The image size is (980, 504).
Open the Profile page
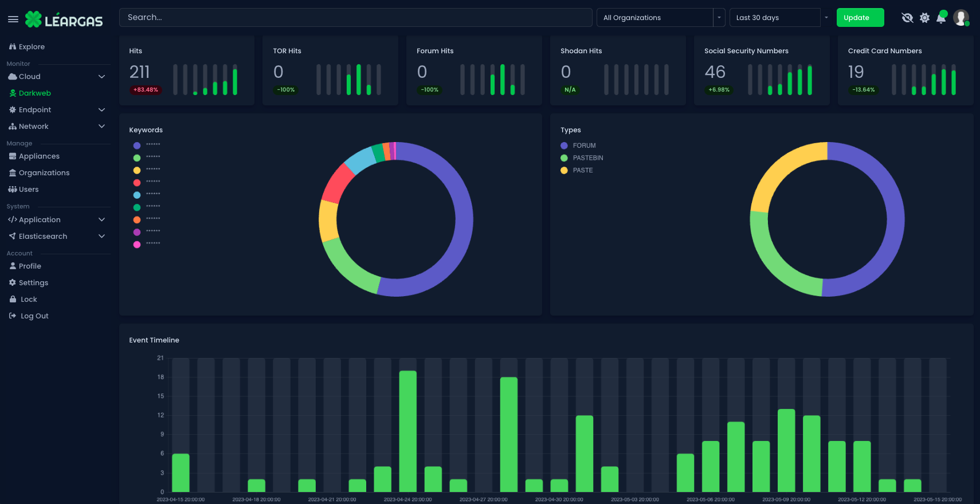tap(30, 266)
